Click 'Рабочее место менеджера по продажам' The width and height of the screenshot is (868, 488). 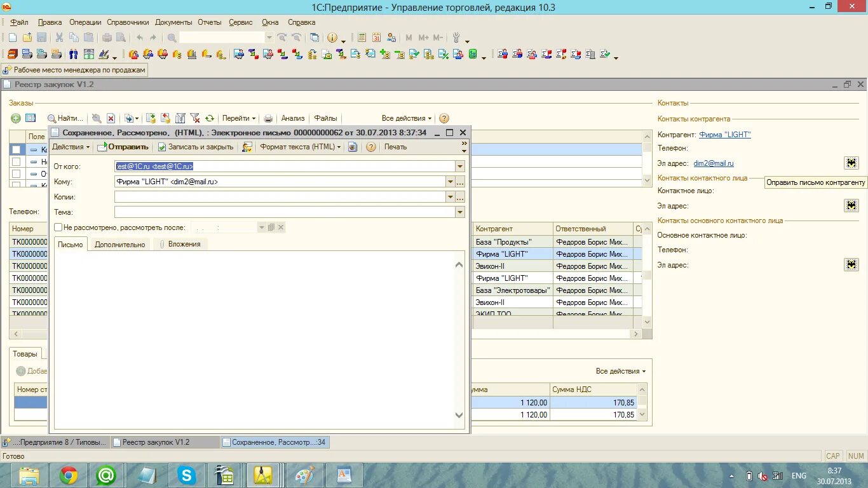pos(75,70)
